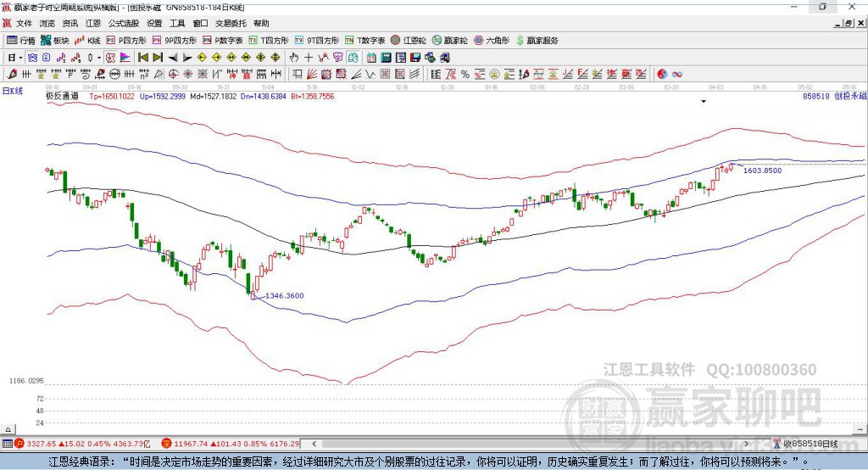Select the crosshair plus cursor
The width and height of the screenshot is (868, 470).
click(x=309, y=58)
